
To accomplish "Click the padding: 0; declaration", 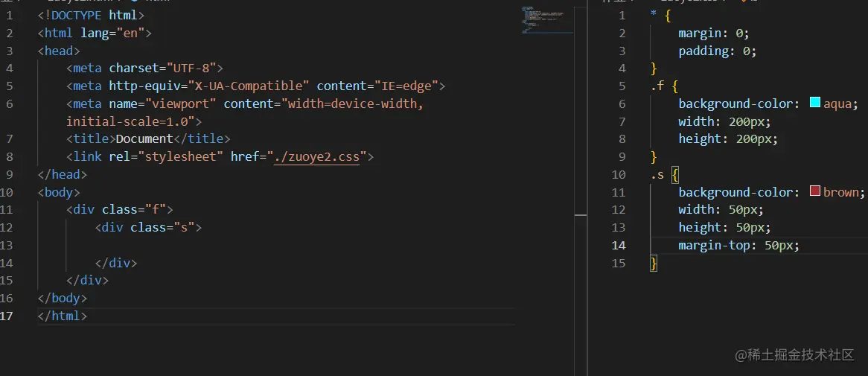I will click(x=718, y=51).
